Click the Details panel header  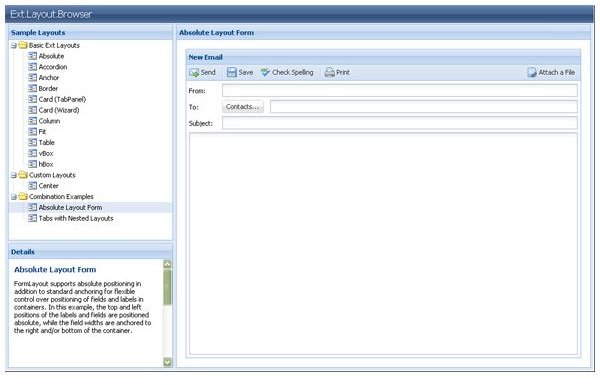91,251
